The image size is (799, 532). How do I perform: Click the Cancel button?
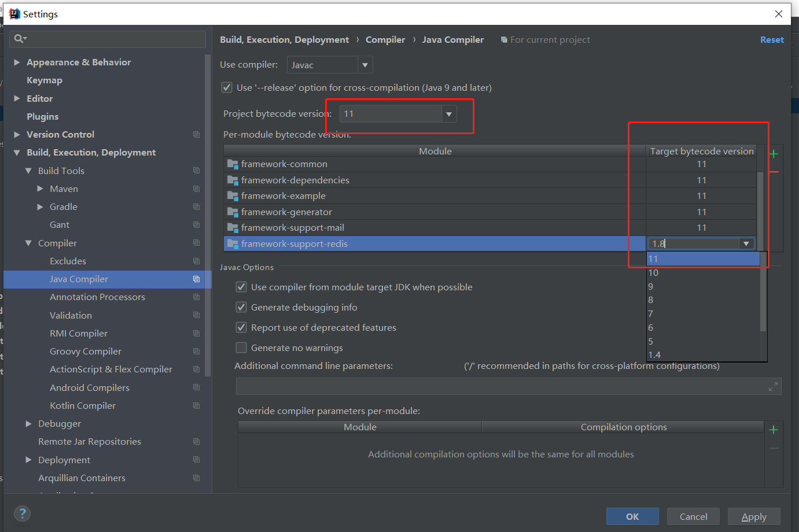[693, 516]
